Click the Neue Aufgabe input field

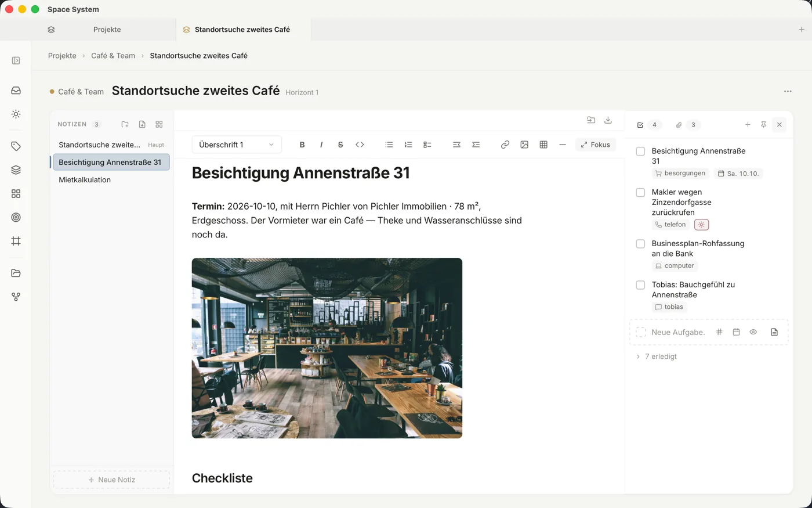pos(678,332)
